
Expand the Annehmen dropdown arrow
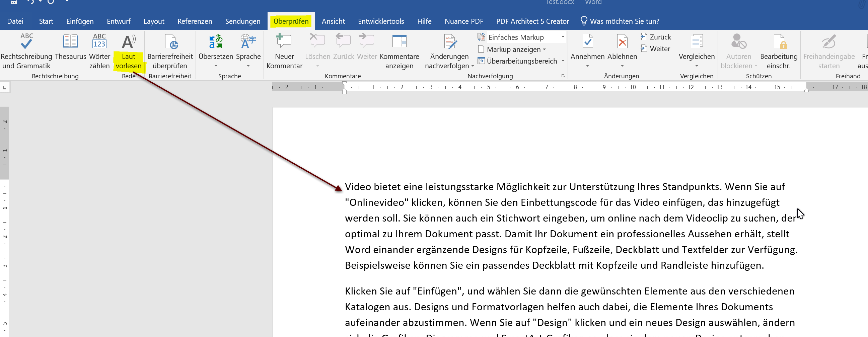tap(587, 66)
